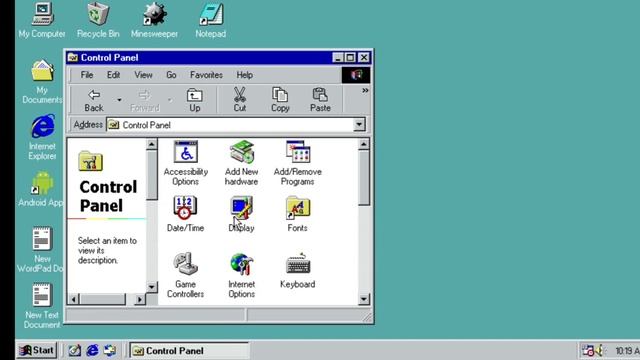
Task: Click the Paste toolbar button
Action: [x=320, y=100]
